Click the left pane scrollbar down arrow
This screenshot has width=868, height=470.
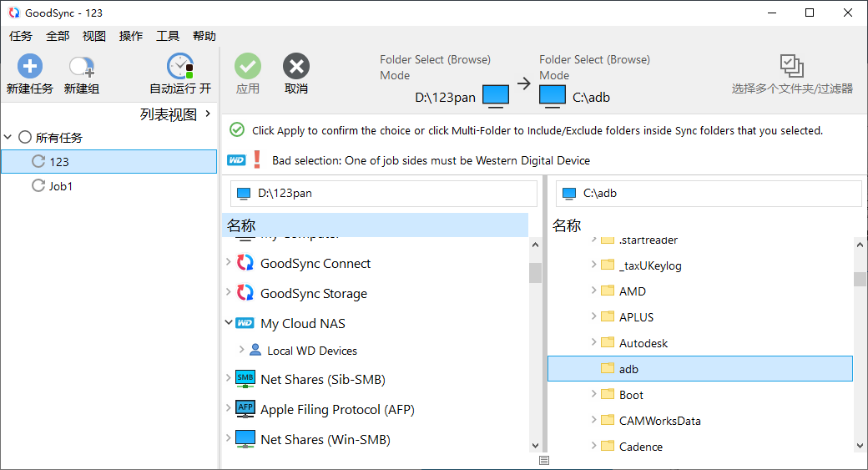click(535, 445)
